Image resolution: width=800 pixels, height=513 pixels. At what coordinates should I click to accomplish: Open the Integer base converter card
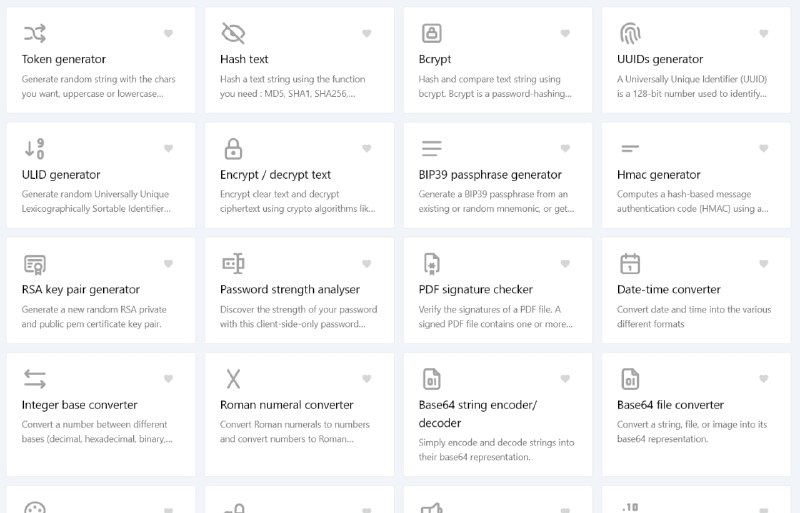pyautogui.click(x=101, y=414)
